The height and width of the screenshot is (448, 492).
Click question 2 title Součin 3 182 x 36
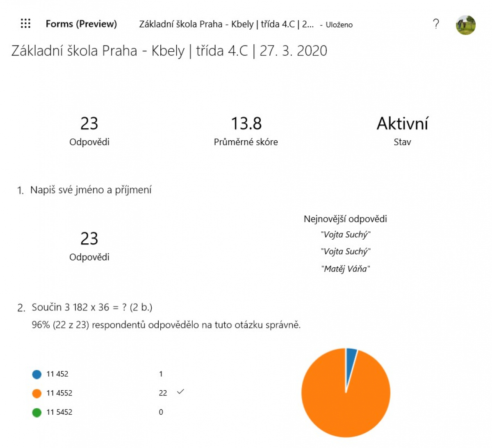pyautogui.click(x=92, y=307)
